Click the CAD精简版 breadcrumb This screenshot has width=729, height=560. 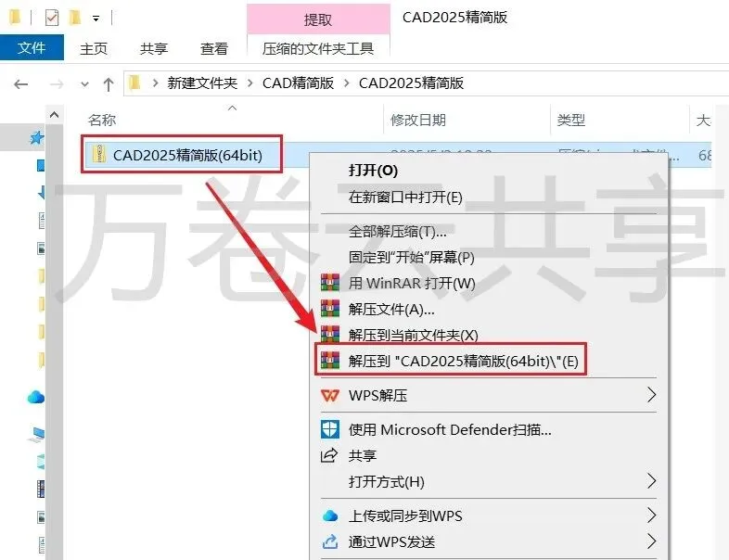click(x=298, y=83)
